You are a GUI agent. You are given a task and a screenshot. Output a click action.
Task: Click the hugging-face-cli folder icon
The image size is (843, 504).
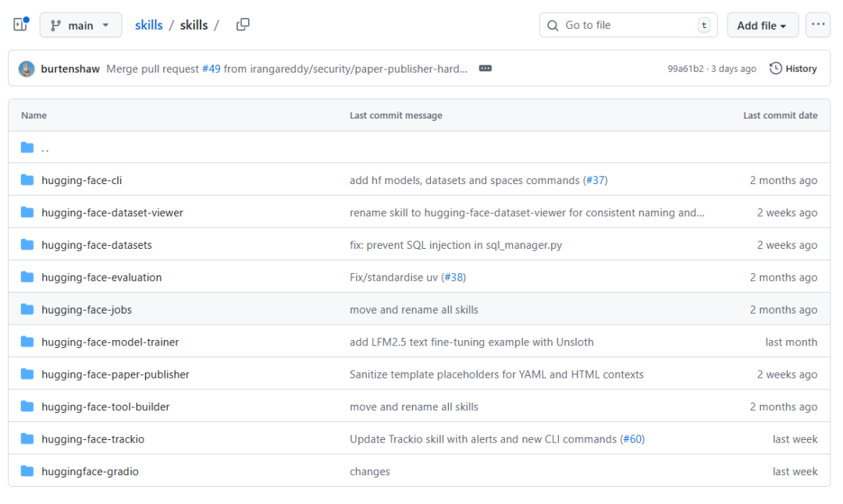(x=28, y=180)
